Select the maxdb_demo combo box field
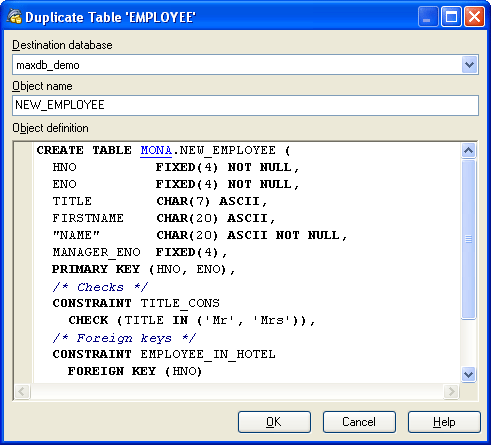 click(245, 65)
